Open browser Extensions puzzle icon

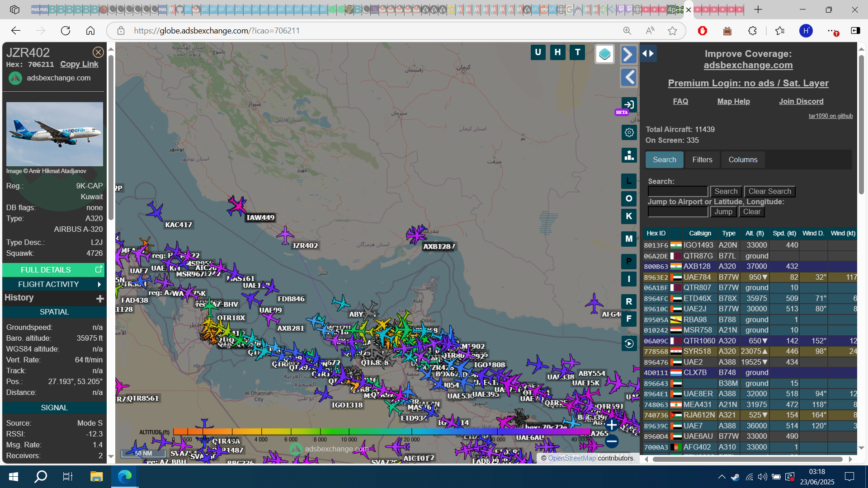coord(752,31)
